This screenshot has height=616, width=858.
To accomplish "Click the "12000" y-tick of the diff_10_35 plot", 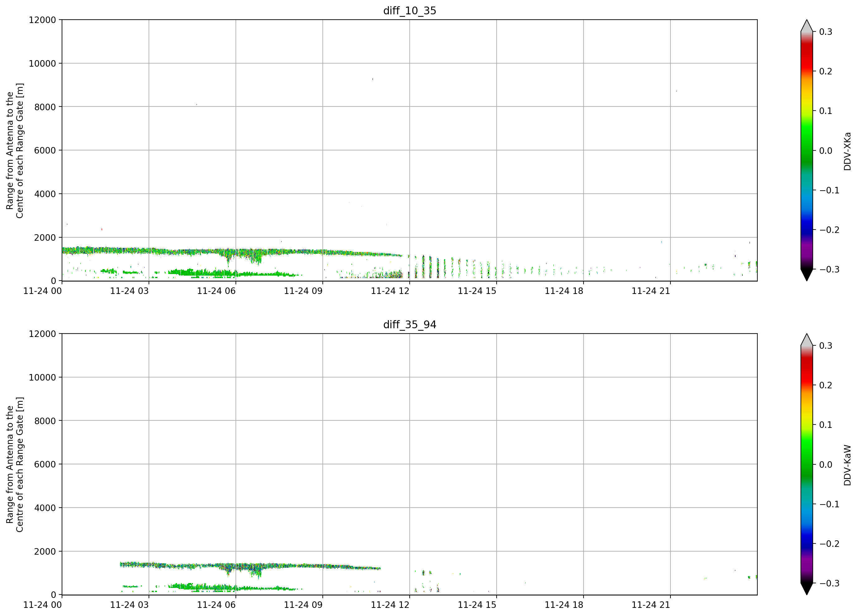I will click(42, 20).
